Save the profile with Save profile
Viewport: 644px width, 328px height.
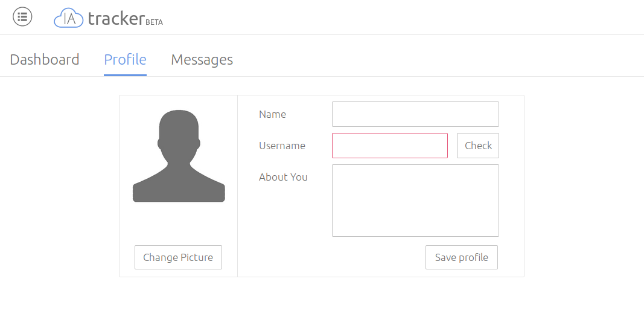click(x=462, y=257)
